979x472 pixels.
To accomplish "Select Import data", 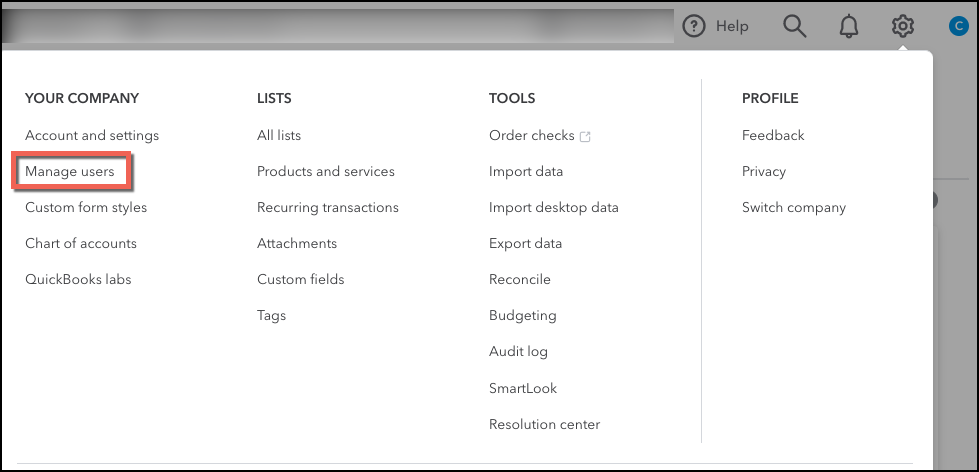I will pos(526,171).
